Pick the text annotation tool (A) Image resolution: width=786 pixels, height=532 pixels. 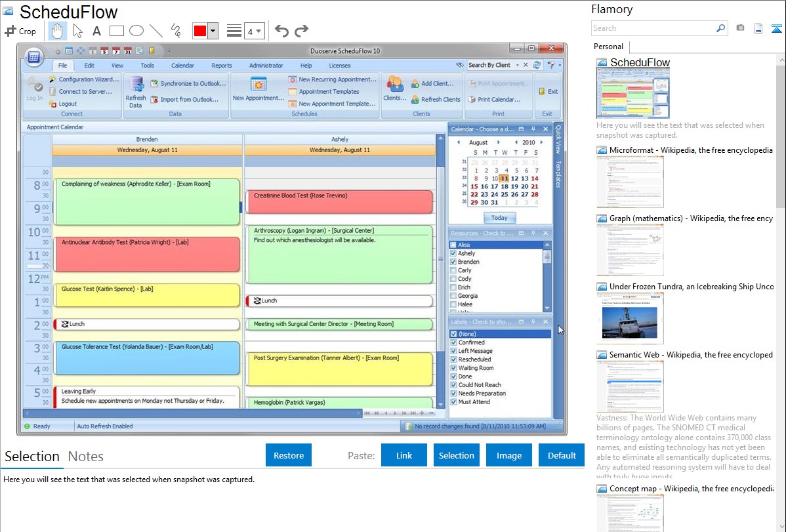click(x=96, y=31)
